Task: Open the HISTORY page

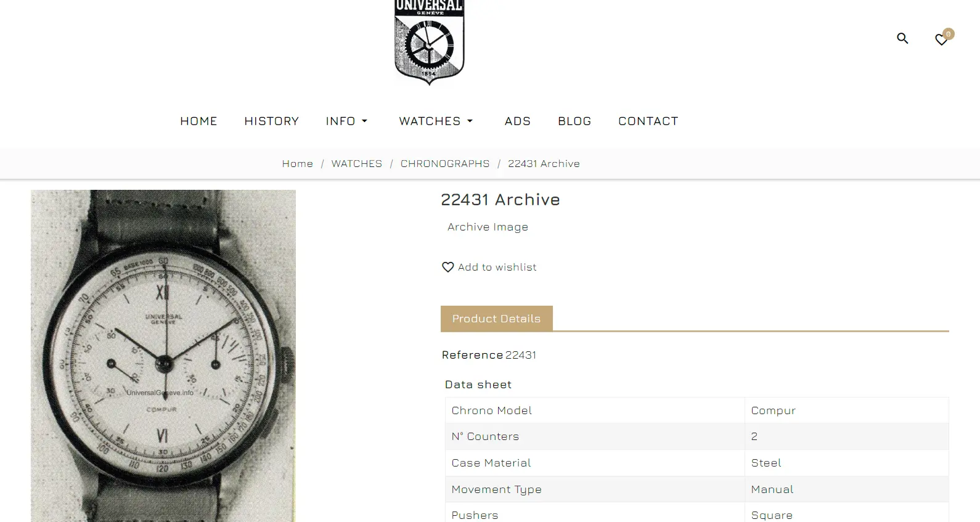Action: (271, 121)
